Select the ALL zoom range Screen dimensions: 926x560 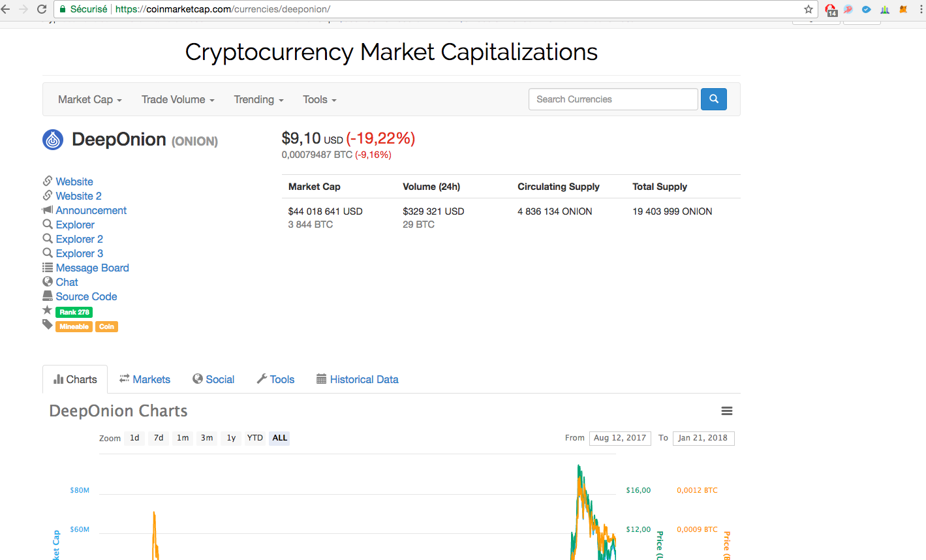pos(280,438)
